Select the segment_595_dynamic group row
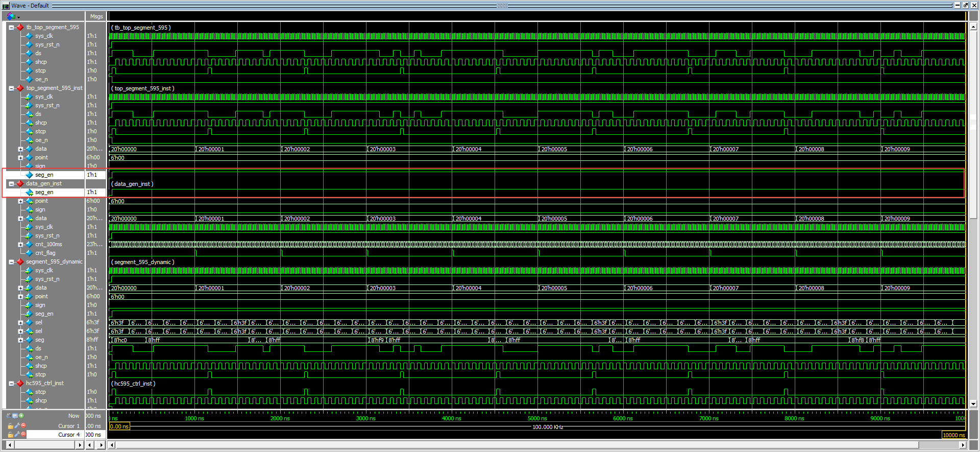The image size is (980, 452). (54, 262)
